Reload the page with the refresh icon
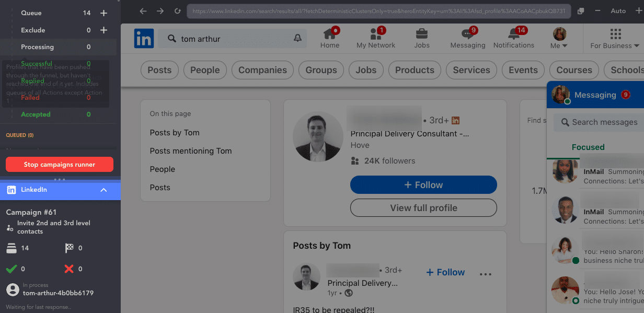 (x=177, y=10)
